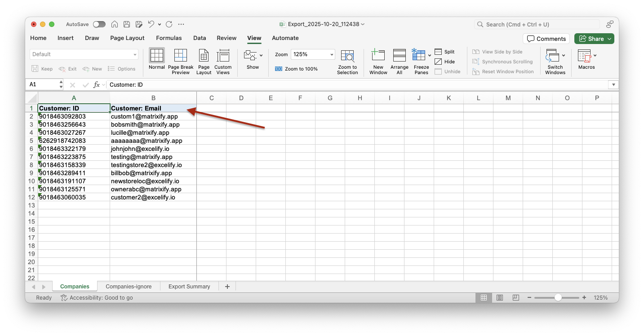Expand the Zoom 125% dropdown
The height and width of the screenshot is (336, 644).
click(x=332, y=54)
